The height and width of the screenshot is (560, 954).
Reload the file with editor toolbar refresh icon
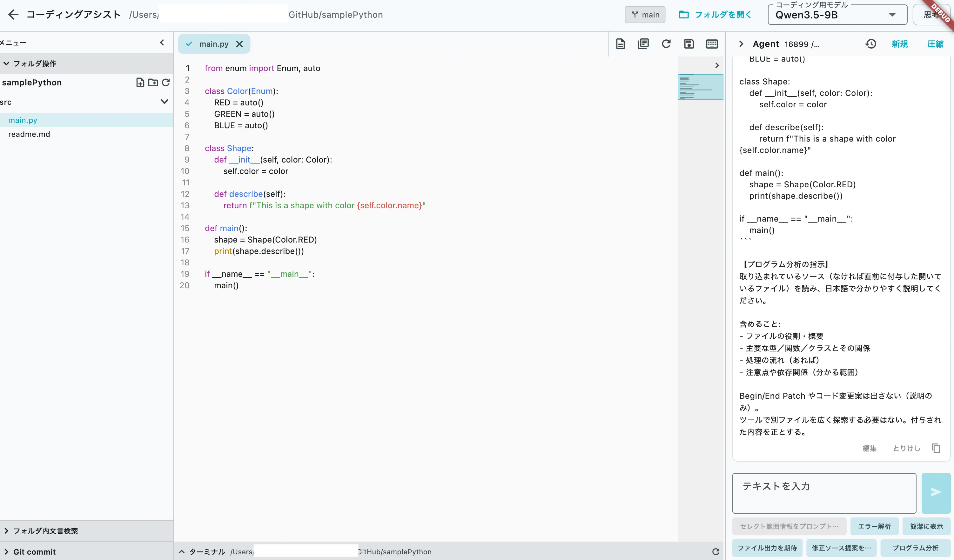click(666, 44)
